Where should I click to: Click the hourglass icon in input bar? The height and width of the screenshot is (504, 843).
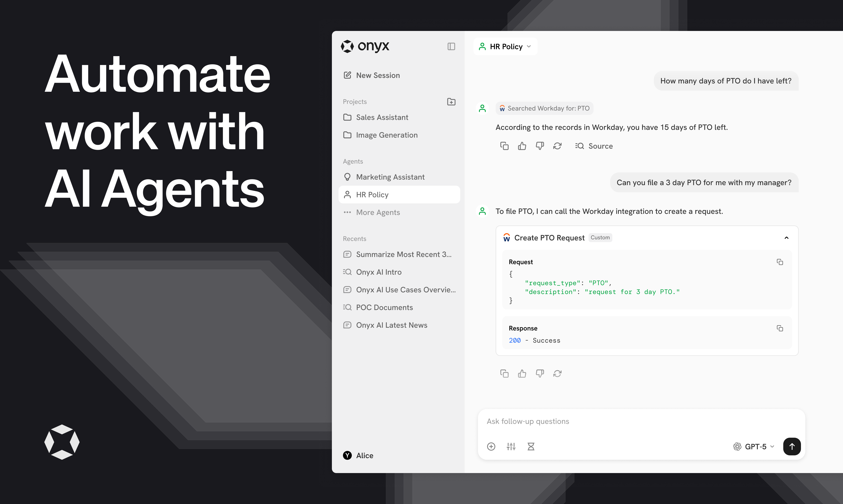tap(531, 447)
